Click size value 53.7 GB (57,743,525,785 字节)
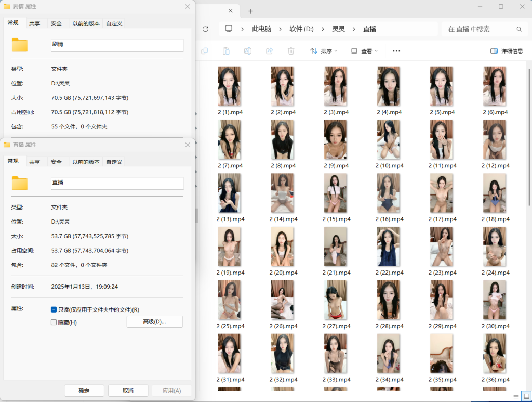532x402 pixels. click(90, 236)
